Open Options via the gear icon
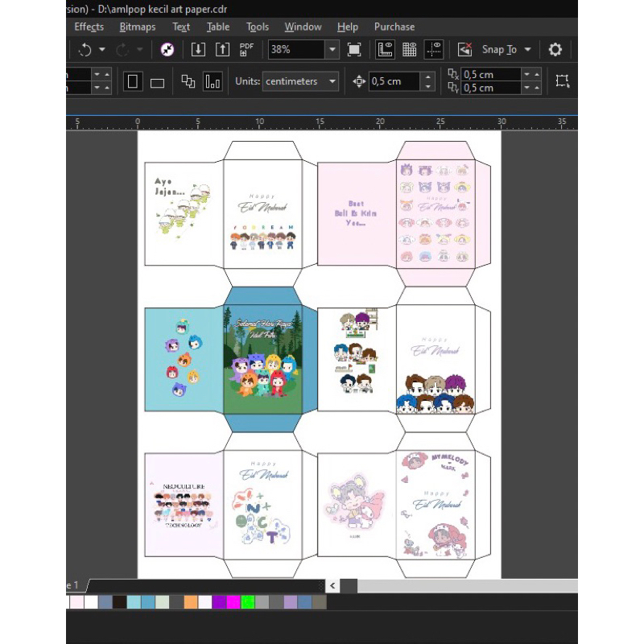Image resolution: width=644 pixels, height=644 pixels. (x=555, y=50)
